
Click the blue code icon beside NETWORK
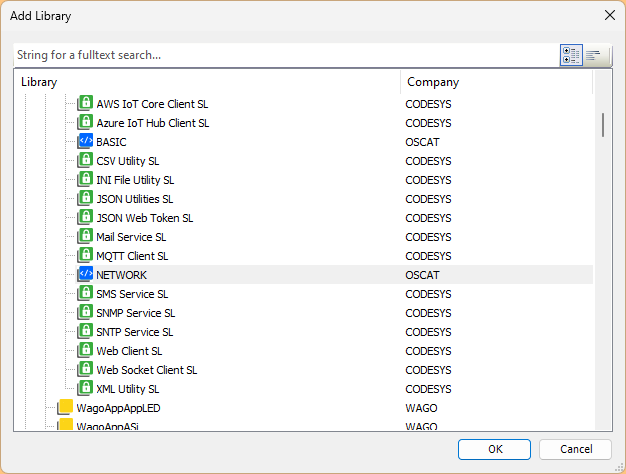85,274
